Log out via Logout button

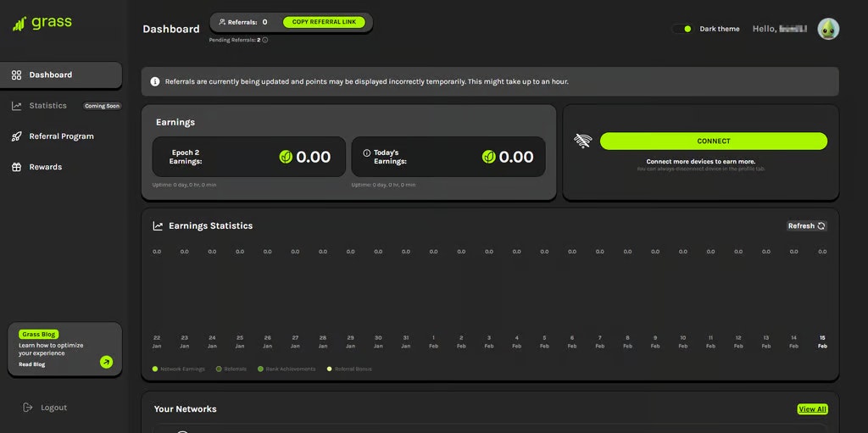45,408
